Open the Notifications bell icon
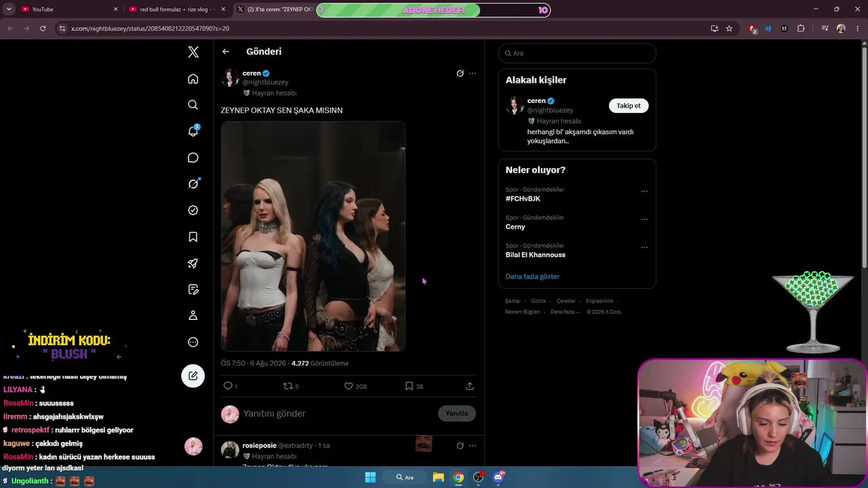Viewport: 868px width, 488px height. pyautogui.click(x=193, y=131)
